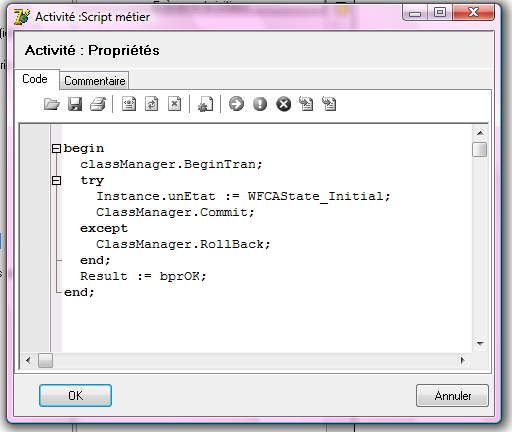Save the script with floppy disk icon
512x432 pixels.
pyautogui.click(x=75, y=104)
